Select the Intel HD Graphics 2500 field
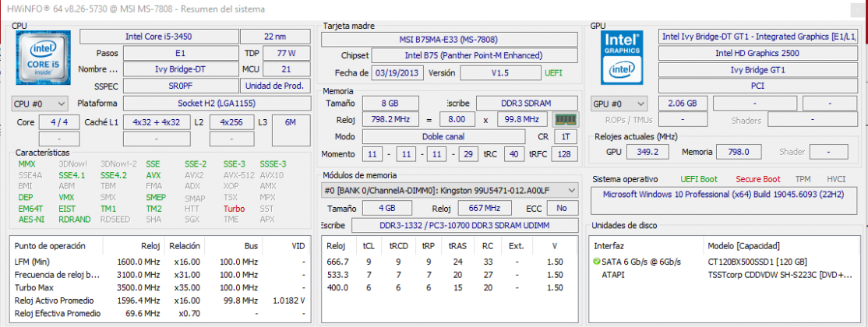868x327 pixels. (x=757, y=54)
